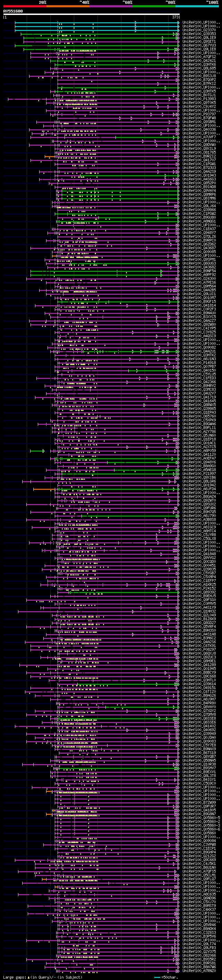The width and height of the screenshot is (222, 980).
Task: Click the UniRef100_A1KR25 label
Action: [199, 584]
